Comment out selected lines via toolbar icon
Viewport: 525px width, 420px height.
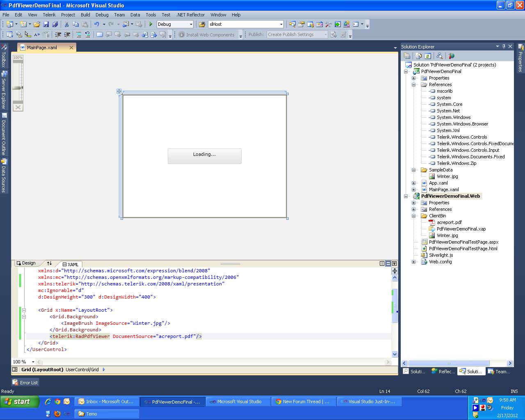pyautogui.click(x=79, y=35)
